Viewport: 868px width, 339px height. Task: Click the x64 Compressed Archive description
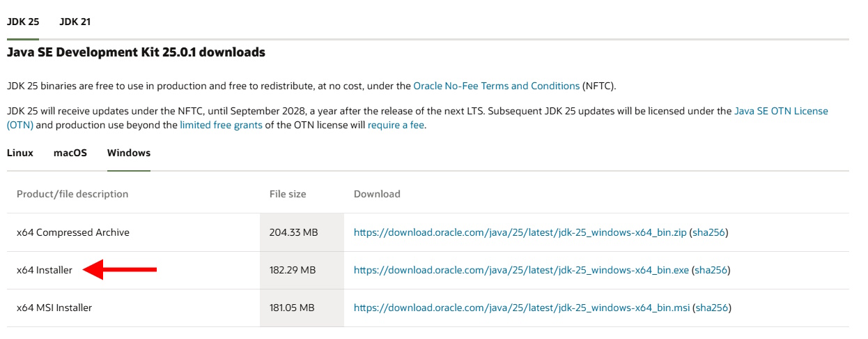tap(73, 232)
